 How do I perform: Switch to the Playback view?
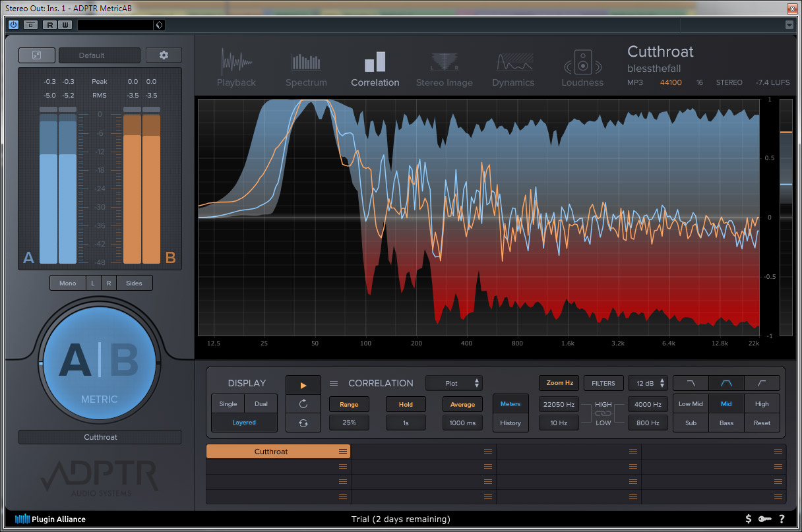[x=236, y=69]
